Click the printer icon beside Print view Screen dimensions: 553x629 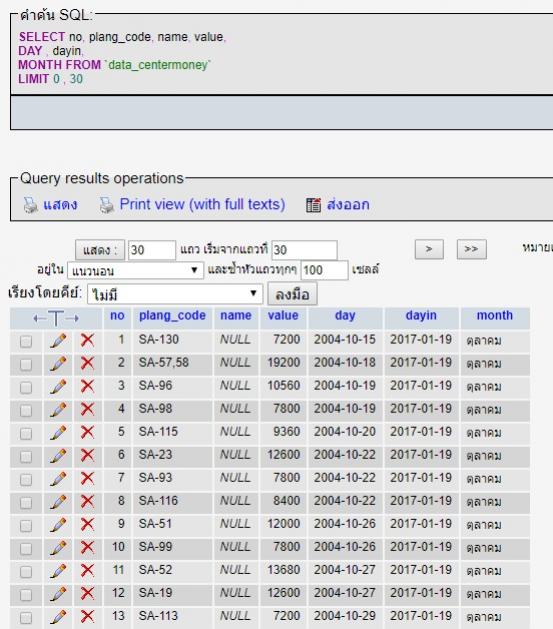pos(107,205)
